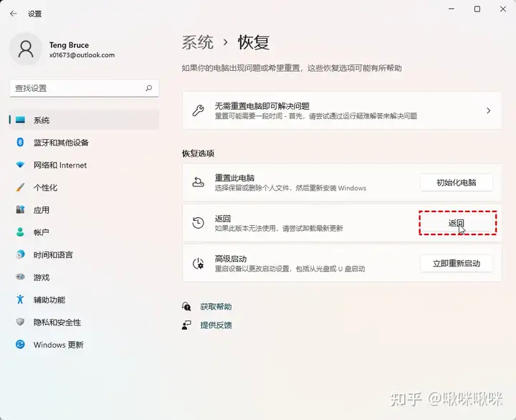Open 网络和 Internet settings

click(x=84, y=165)
